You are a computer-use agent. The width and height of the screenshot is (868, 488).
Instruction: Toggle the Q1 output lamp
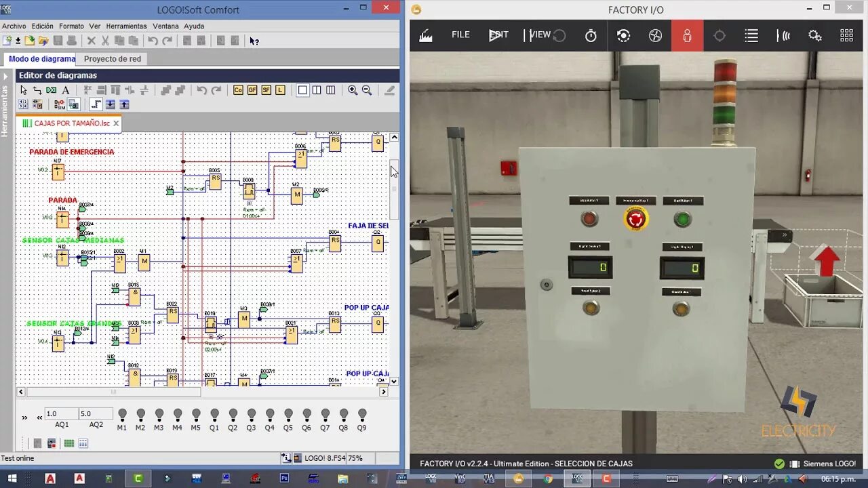coord(214,415)
